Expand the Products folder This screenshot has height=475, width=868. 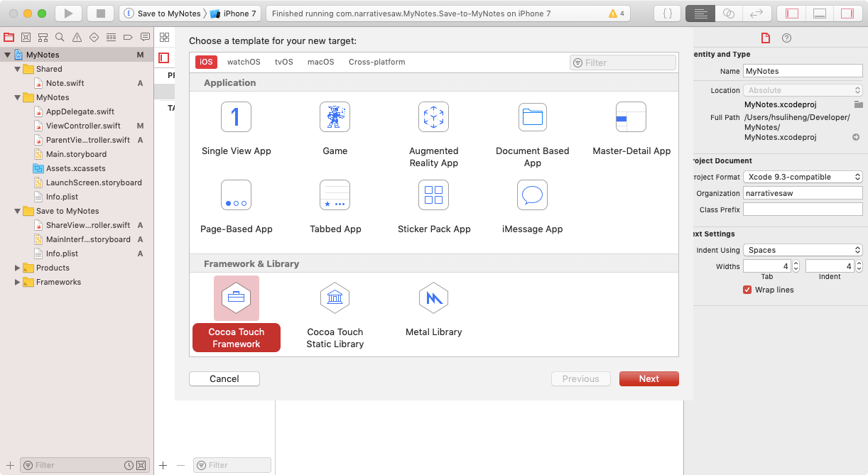(18, 268)
